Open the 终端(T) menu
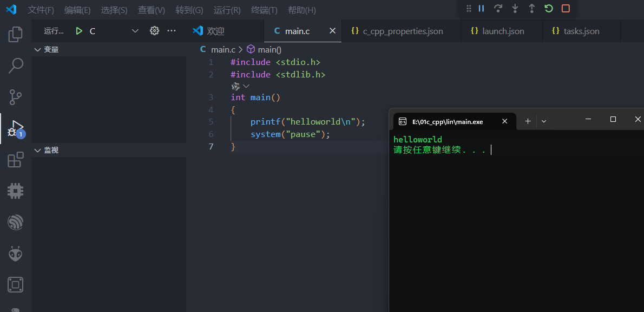Viewport: 644px width, 312px height. click(264, 10)
